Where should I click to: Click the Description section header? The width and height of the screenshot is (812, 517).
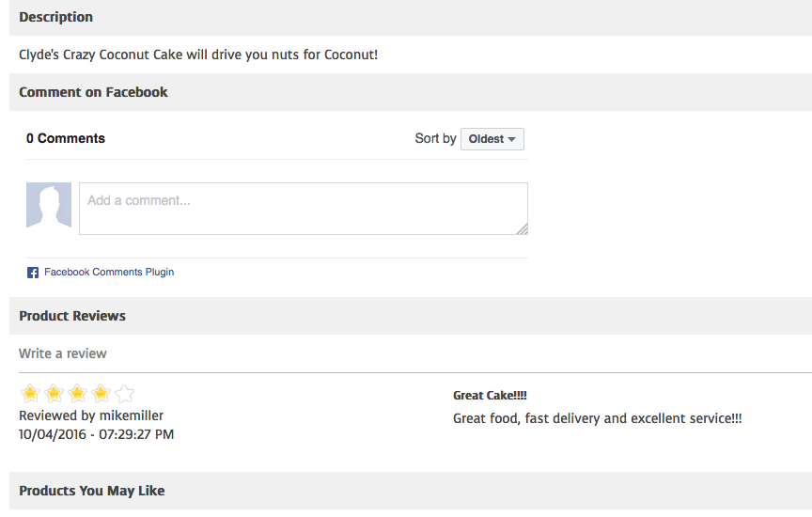55,17
